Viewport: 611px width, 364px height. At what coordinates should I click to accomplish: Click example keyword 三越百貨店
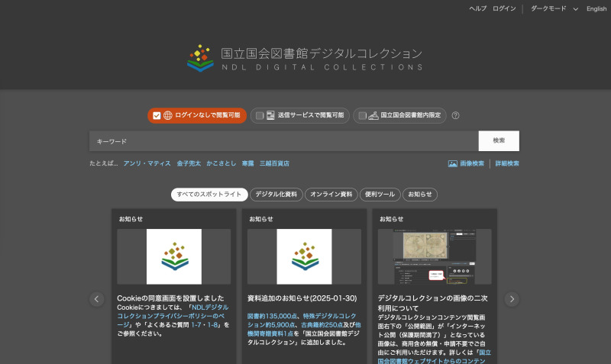click(274, 163)
